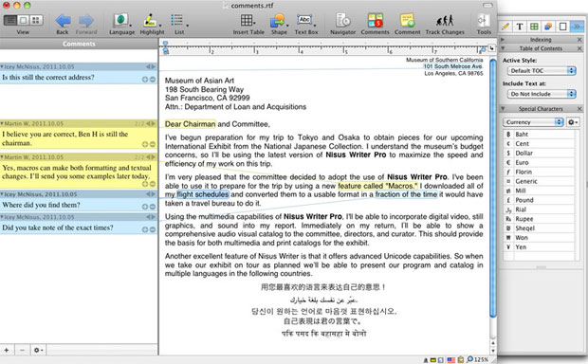Open the Currency category dropdown
588x364 pixels.
533,122
